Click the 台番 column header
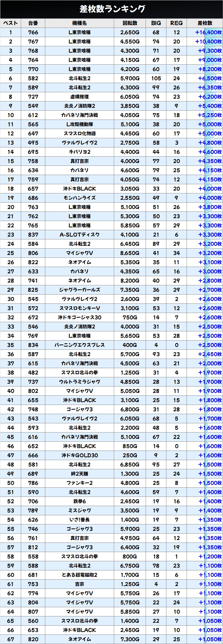 (x=33, y=23)
